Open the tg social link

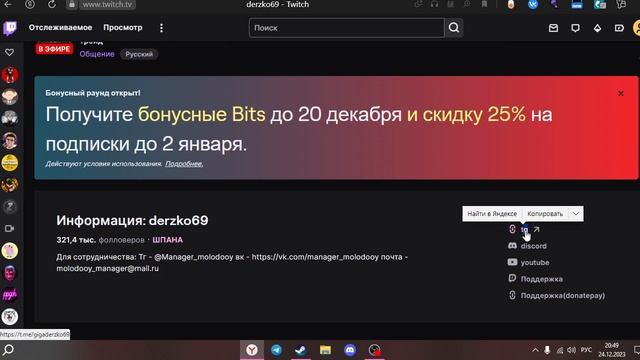tap(524, 229)
